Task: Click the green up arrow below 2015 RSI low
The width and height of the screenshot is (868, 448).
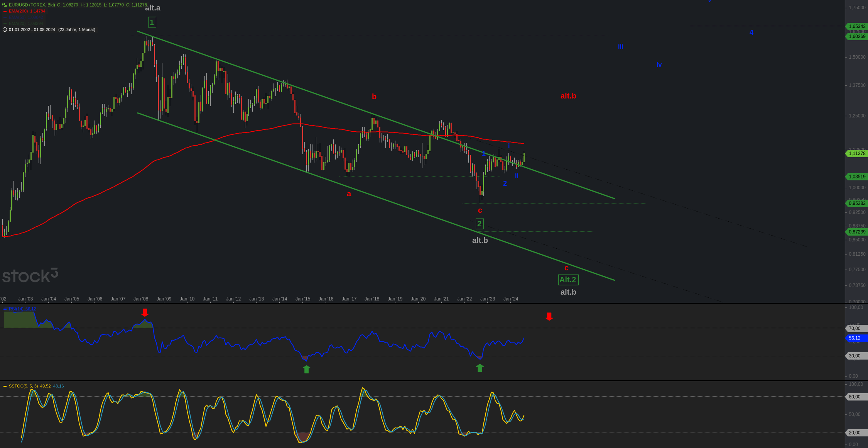Action: click(306, 369)
